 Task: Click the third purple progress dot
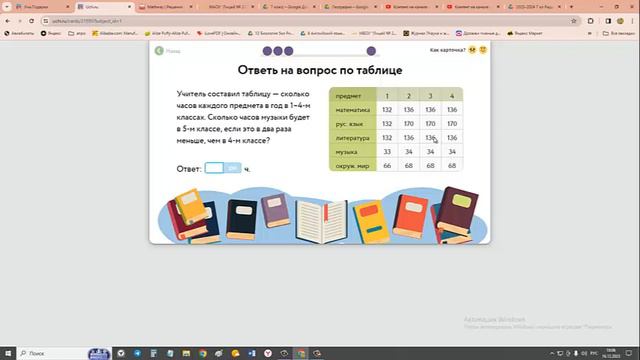pyautogui.click(x=289, y=51)
